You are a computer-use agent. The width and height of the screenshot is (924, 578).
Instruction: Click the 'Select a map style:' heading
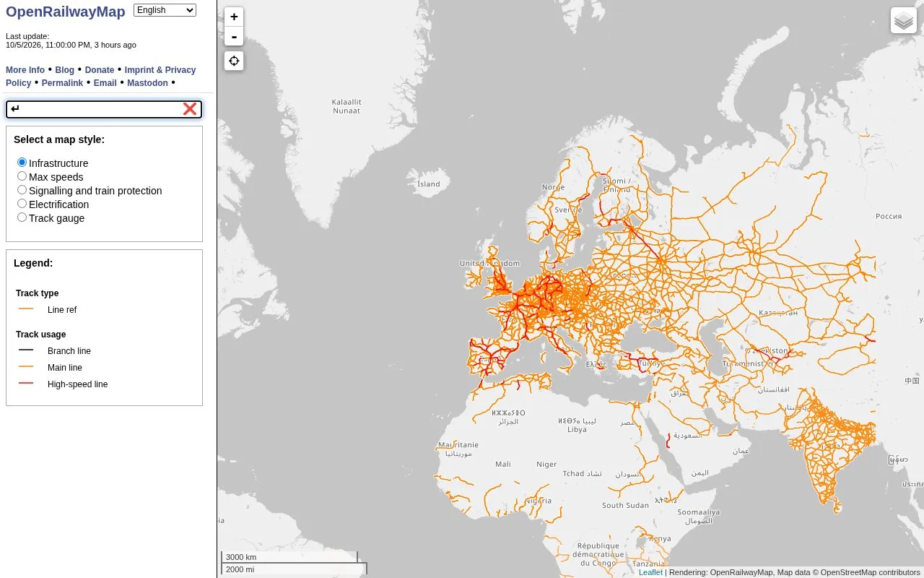pyautogui.click(x=59, y=139)
